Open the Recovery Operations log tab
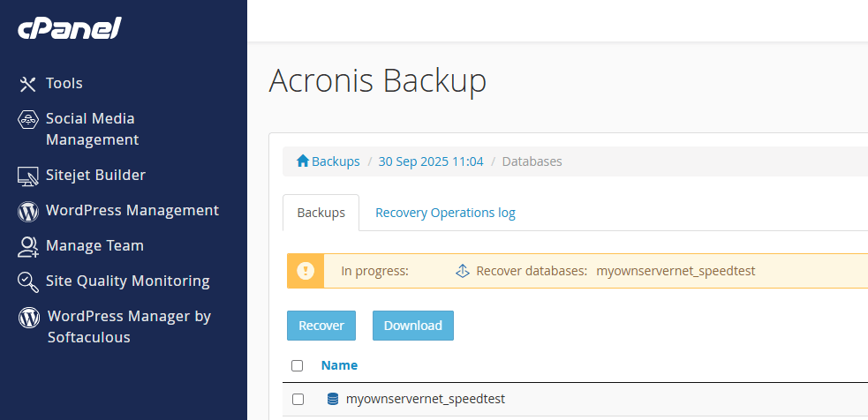868x420 pixels. (445, 213)
